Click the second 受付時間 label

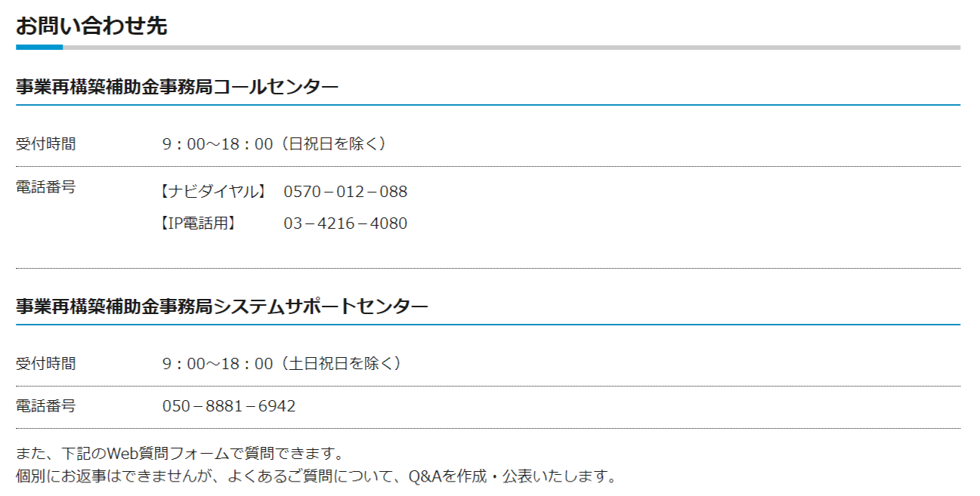pos(46,364)
